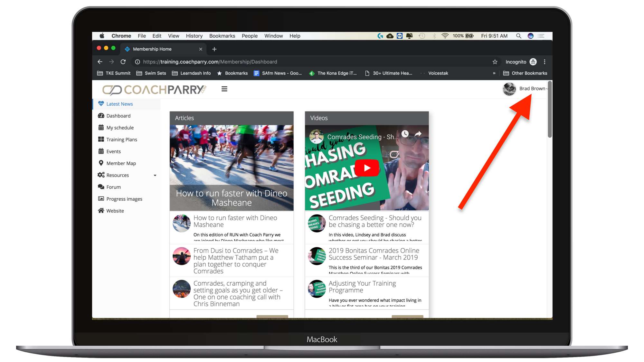Open macOS Spotlight search icon
This screenshot has width=644, height=362.
(518, 36)
